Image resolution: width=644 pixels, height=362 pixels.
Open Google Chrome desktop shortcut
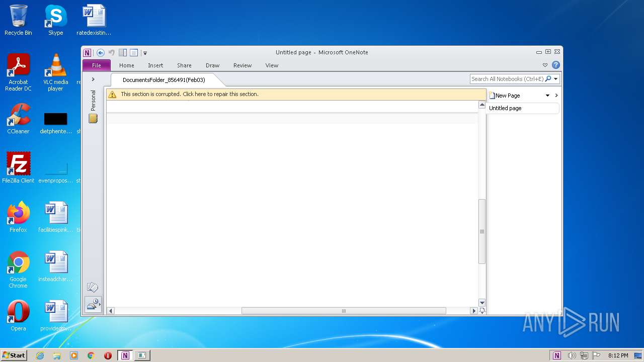tap(18, 269)
